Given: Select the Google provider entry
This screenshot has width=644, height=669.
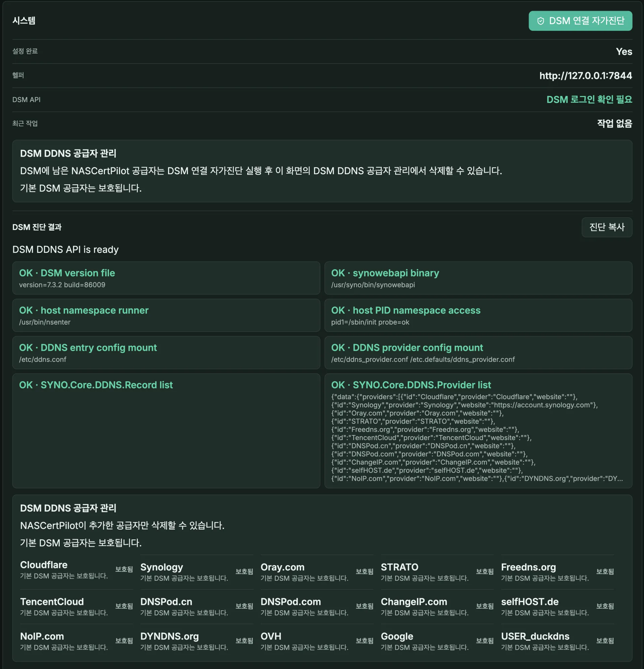Looking at the screenshot, I should click(437, 641).
